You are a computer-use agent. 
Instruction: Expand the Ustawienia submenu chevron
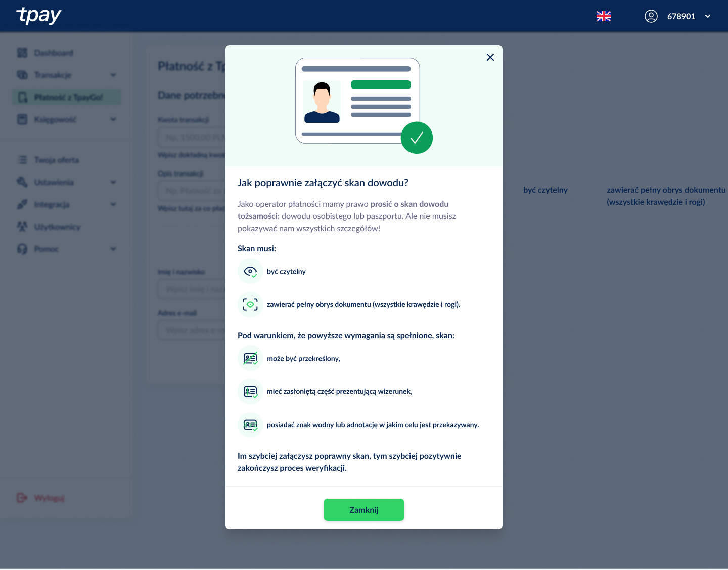pyautogui.click(x=113, y=182)
